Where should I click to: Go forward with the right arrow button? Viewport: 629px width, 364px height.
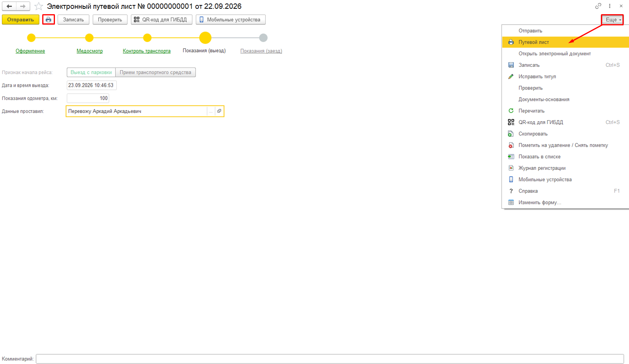pyautogui.click(x=23, y=6)
